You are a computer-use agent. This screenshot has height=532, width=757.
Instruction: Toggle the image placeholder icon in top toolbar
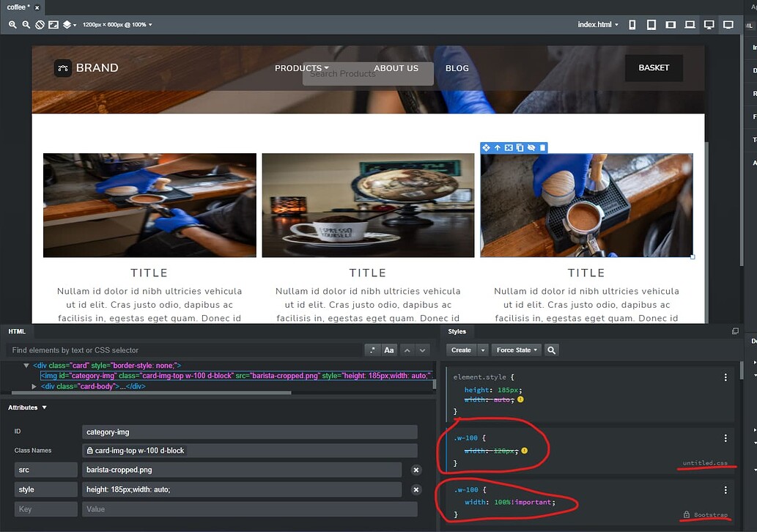tap(53, 24)
